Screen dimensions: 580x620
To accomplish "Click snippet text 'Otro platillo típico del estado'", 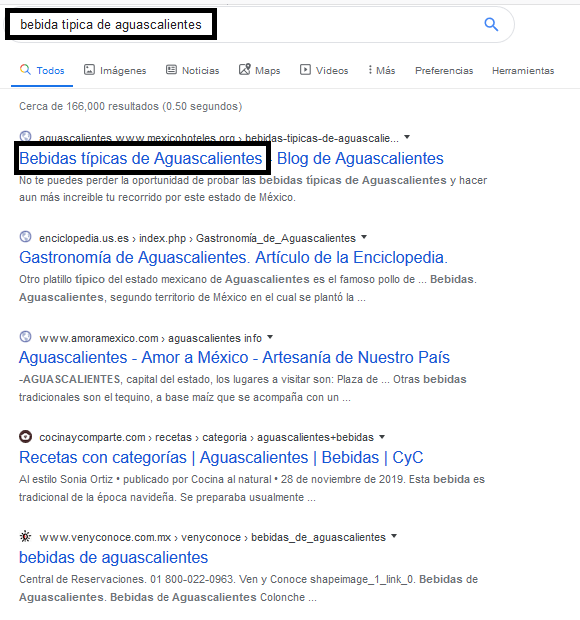I will pyautogui.click(x=248, y=288).
